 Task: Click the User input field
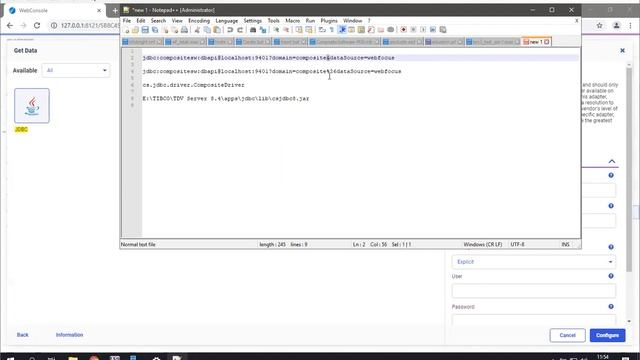point(533,291)
